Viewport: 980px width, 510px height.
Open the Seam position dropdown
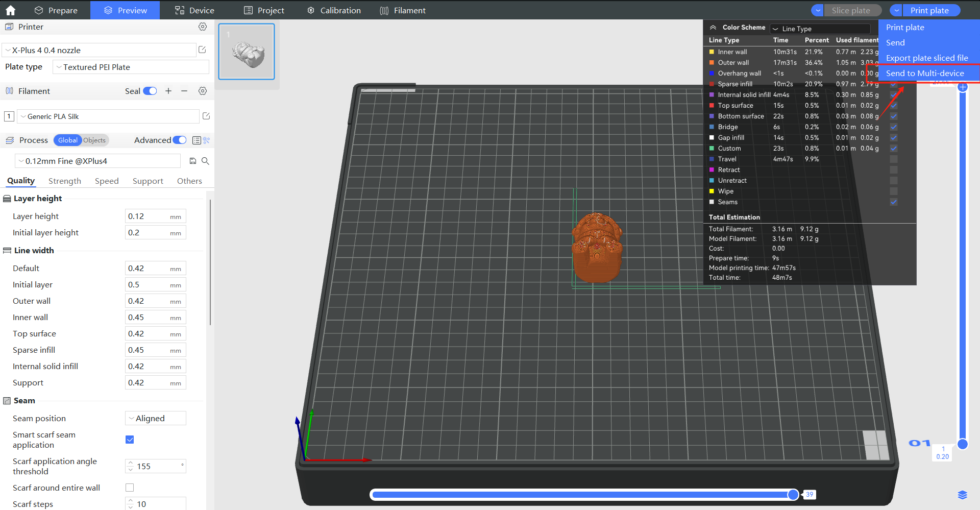156,418
